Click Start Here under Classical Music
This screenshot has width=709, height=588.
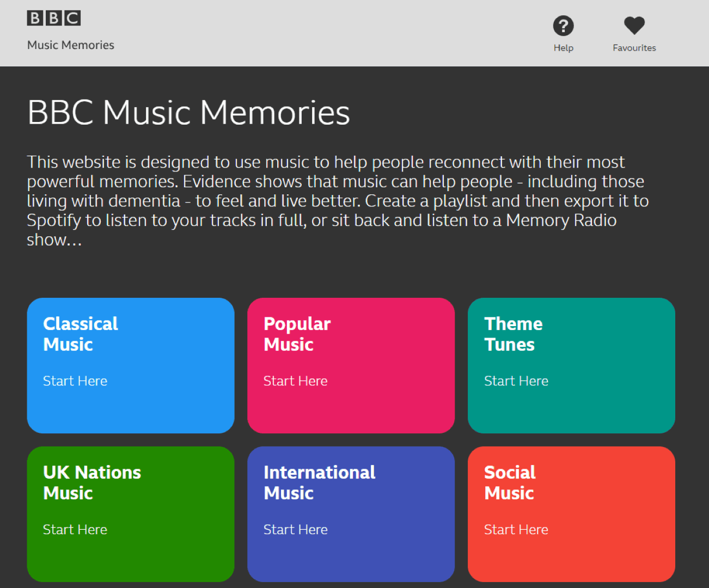75,381
